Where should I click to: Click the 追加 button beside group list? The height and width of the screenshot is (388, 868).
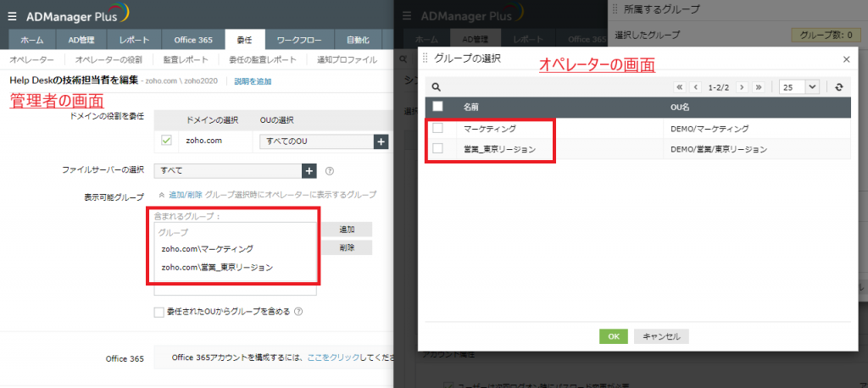tap(347, 229)
